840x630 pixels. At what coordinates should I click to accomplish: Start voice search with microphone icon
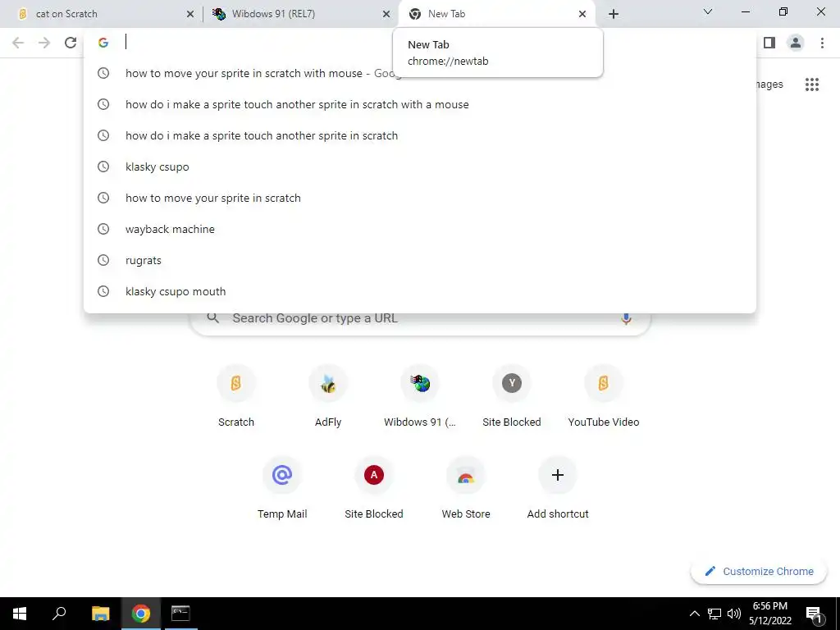point(626,318)
